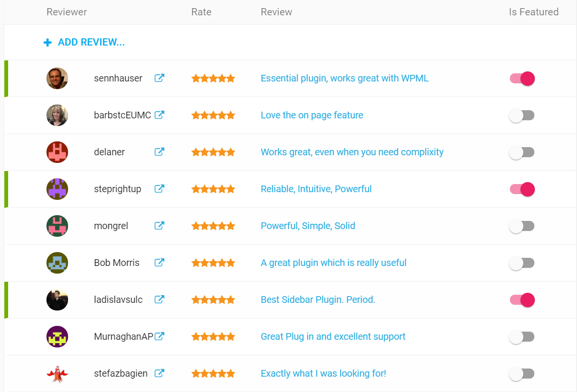Enable featured toggle for barbstcEUMC's review
This screenshot has height=392, width=577.
[x=522, y=115]
